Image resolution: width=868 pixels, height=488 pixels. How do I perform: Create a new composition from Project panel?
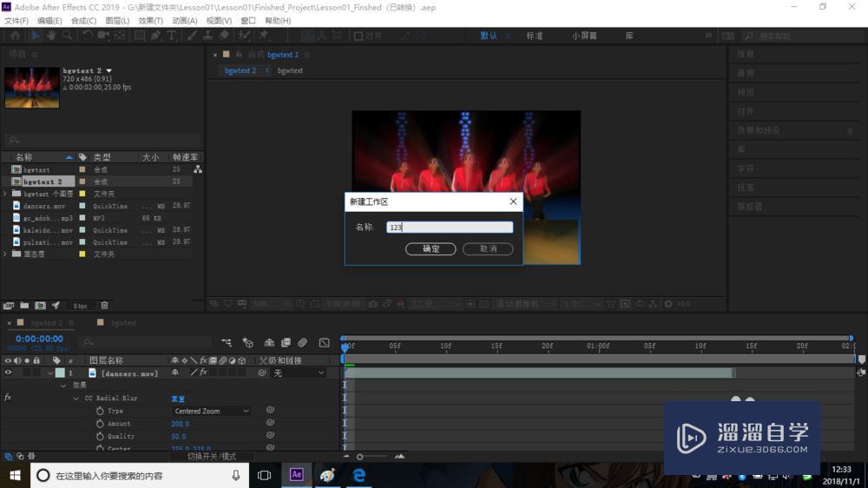point(41,305)
